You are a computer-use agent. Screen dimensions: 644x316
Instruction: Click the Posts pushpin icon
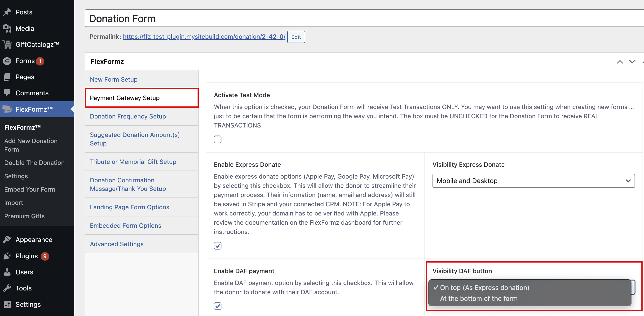click(7, 12)
